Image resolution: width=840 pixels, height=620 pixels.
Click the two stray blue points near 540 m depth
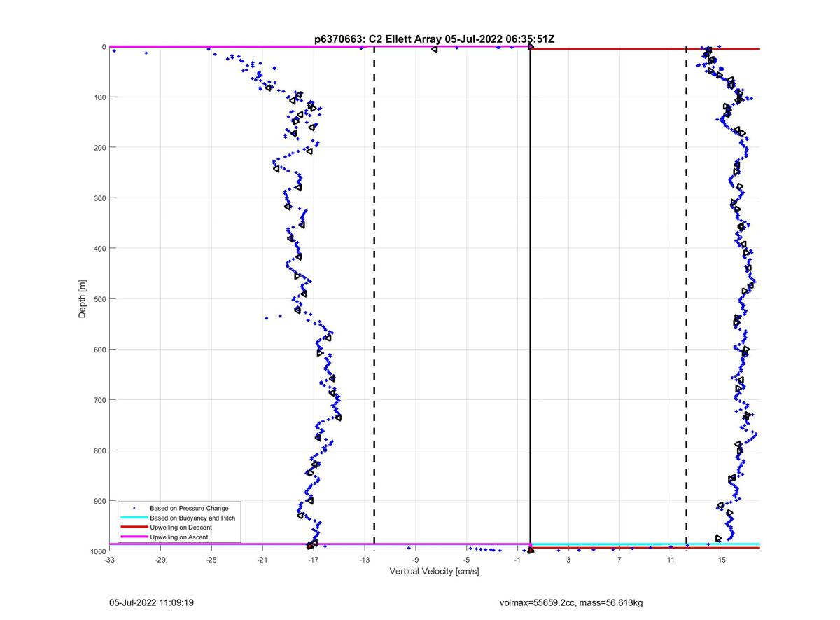pos(273,317)
